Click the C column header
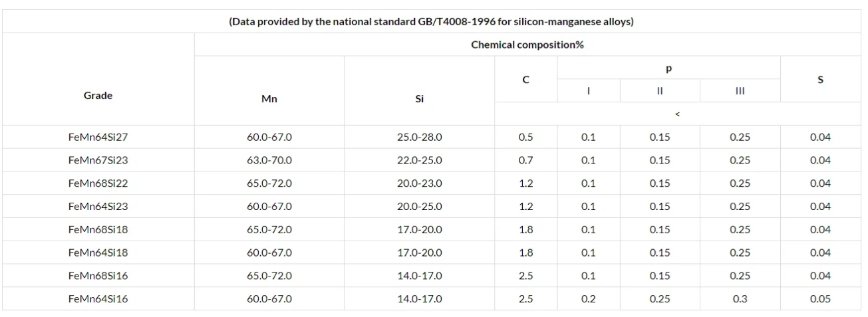Image resolution: width=868 pixels, height=317 pixels. point(525,80)
